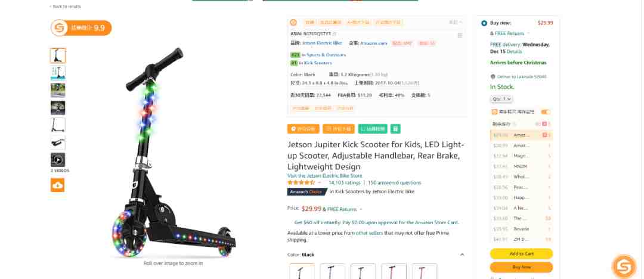The height and width of the screenshot is (279, 644).
Task: Click the location pin for Deliver to Lakeside
Action: coord(493,77)
